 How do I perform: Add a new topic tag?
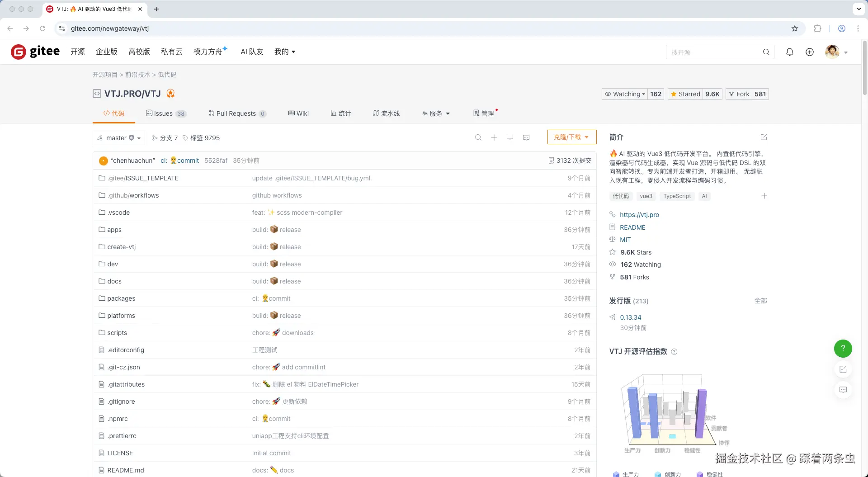764,196
